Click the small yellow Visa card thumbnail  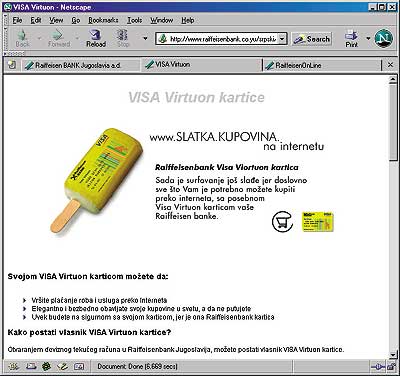(x=317, y=222)
